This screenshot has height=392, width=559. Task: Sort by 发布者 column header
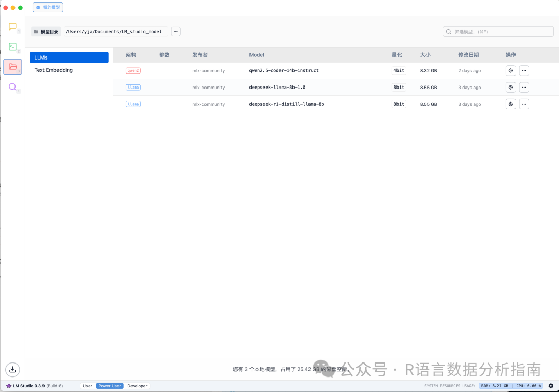200,55
